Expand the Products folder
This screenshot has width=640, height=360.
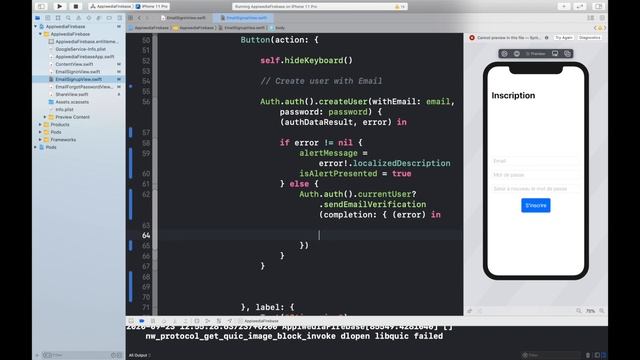point(40,124)
